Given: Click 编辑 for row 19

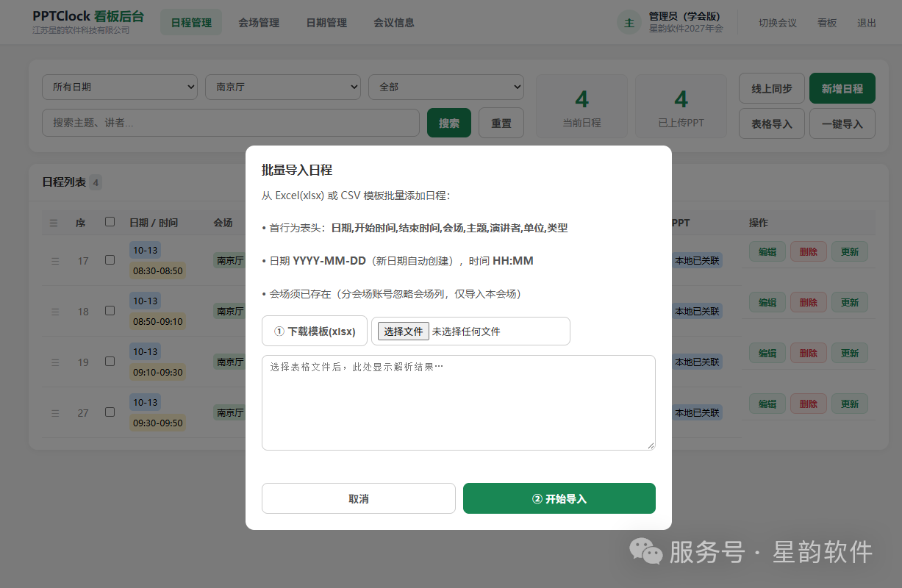Looking at the screenshot, I should (767, 353).
